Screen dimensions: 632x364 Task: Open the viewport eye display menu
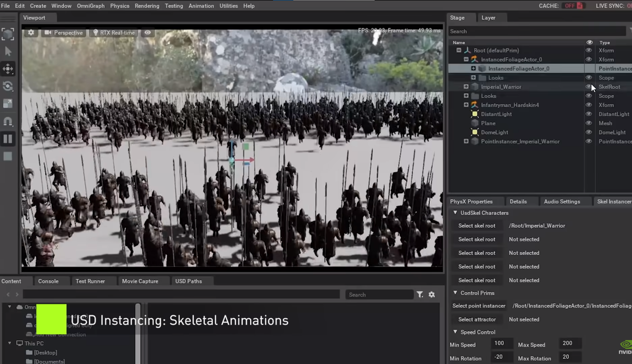pyautogui.click(x=147, y=33)
